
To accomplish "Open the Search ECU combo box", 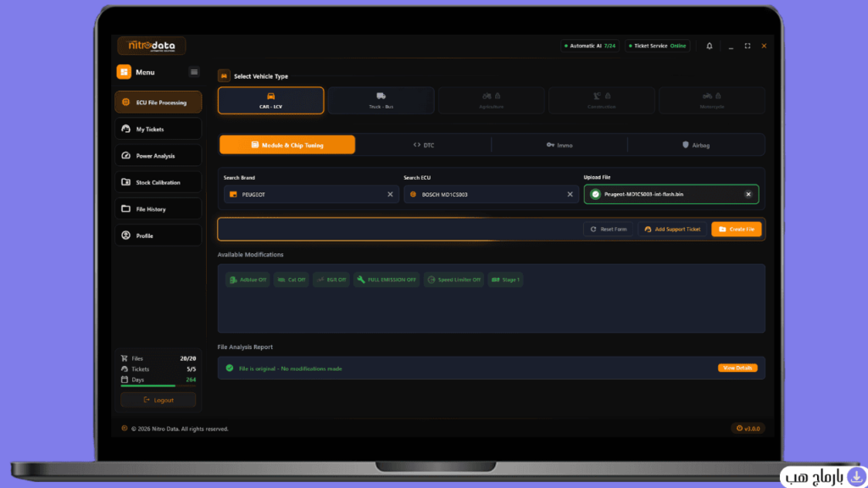I will click(x=491, y=194).
